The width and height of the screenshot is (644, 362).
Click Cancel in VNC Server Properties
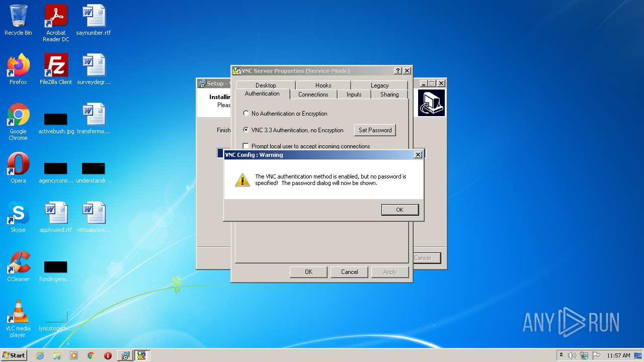pos(349,272)
